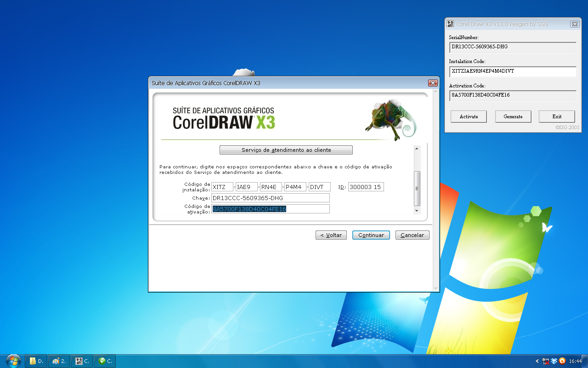Click Serviço de atendimento ao cliente
Image resolution: width=588 pixels, height=368 pixels.
click(286, 149)
